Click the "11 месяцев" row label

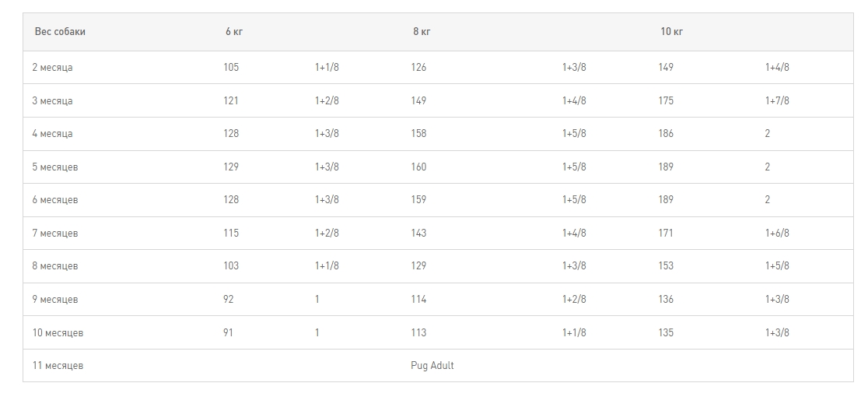tap(58, 366)
